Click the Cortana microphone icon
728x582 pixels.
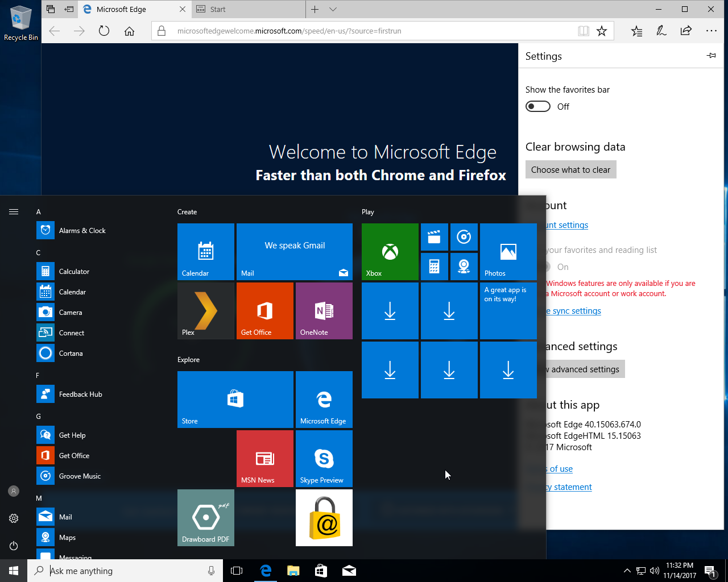click(x=212, y=571)
